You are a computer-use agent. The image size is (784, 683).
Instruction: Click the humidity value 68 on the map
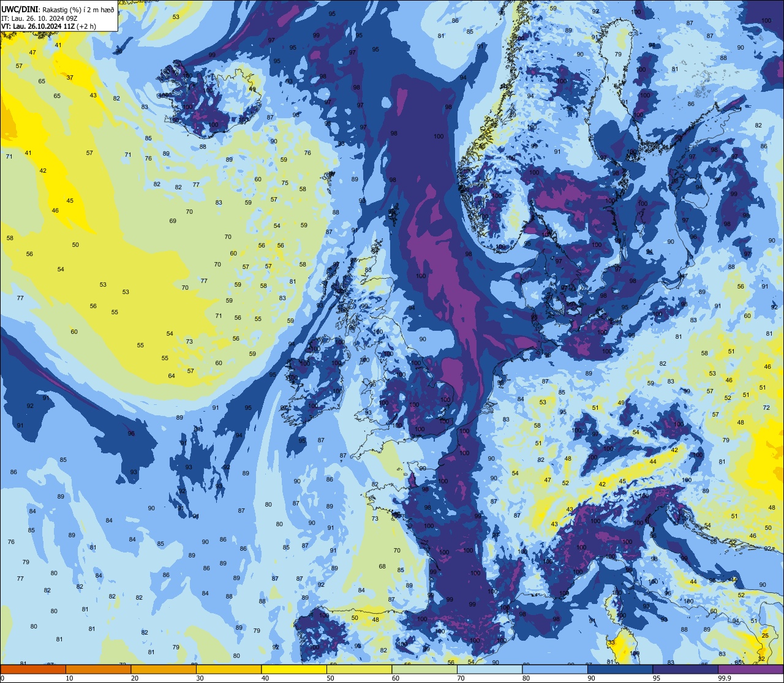point(382,566)
